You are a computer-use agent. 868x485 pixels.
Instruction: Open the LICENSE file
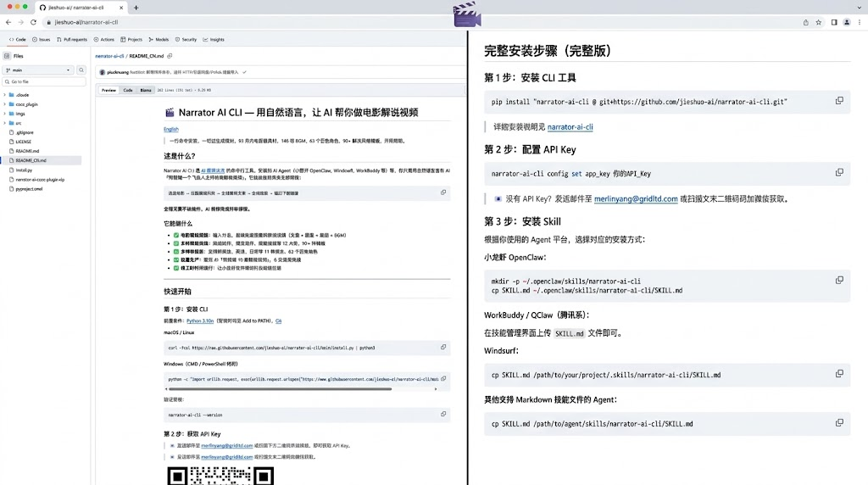[x=23, y=142]
